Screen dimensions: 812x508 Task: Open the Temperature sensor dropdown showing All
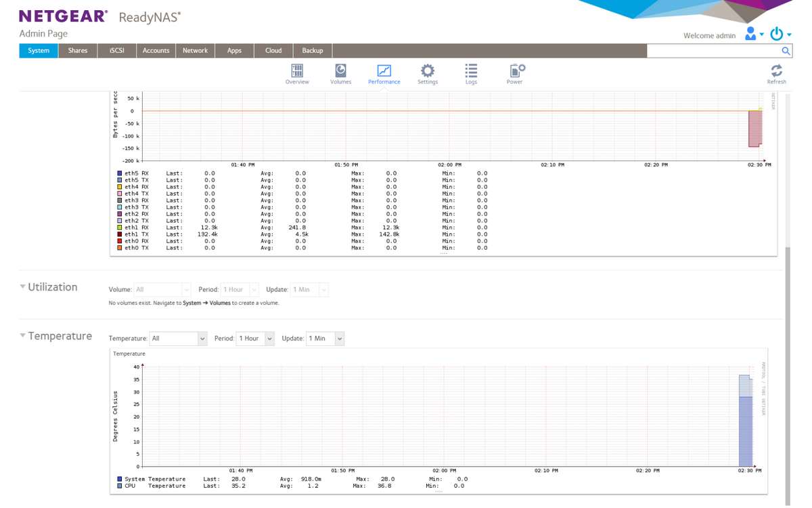tap(178, 339)
